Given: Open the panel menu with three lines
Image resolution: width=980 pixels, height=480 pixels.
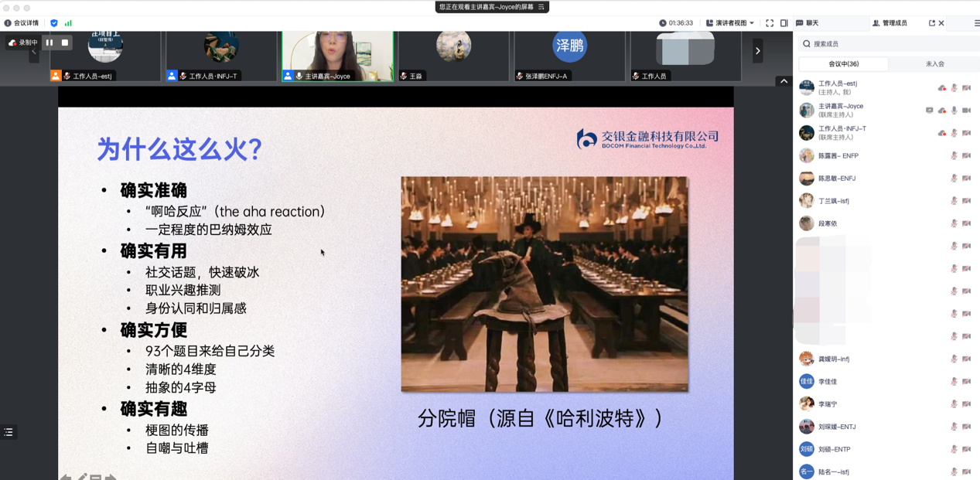Looking at the screenshot, I should (x=976, y=23).
